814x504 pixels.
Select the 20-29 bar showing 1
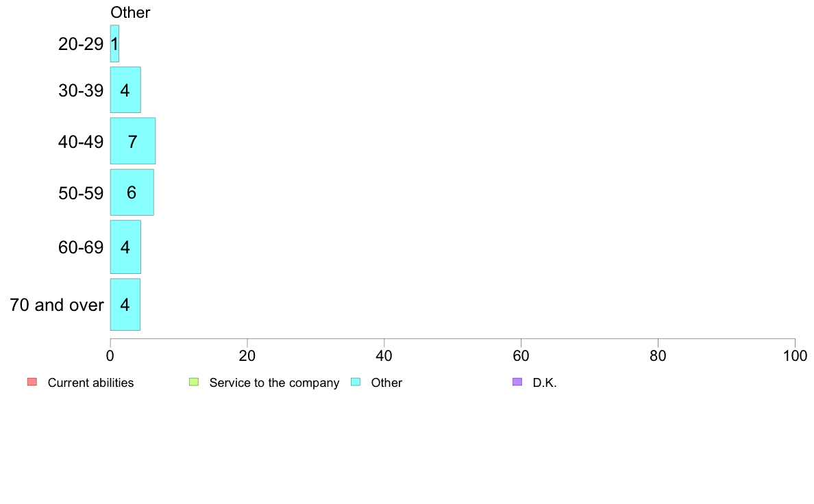114,44
